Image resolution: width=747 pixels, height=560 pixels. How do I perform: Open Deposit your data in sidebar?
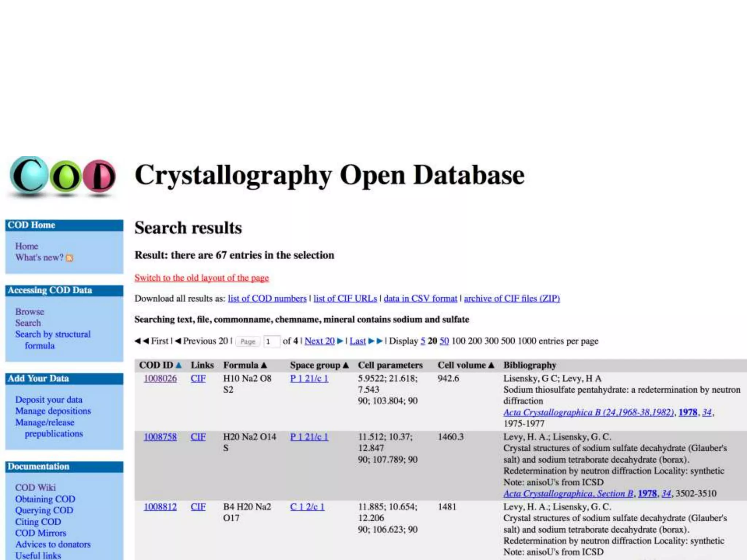click(49, 400)
